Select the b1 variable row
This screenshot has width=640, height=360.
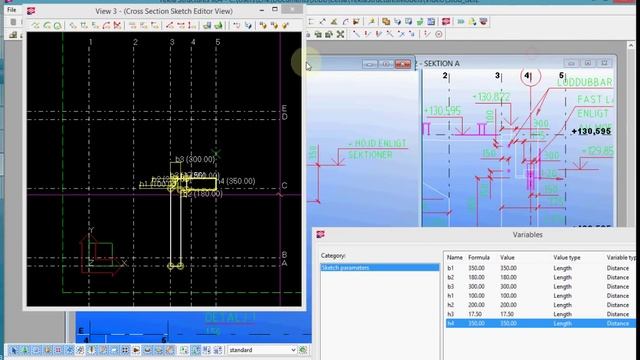pyautogui.click(x=540, y=268)
